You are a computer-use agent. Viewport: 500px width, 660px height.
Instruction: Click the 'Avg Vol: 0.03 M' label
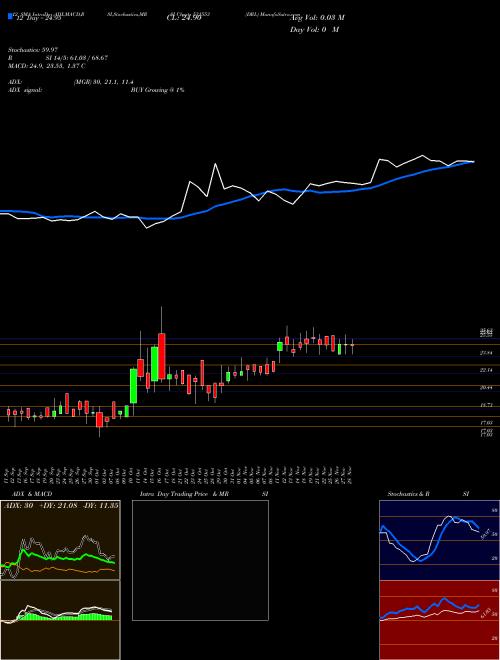point(319,18)
